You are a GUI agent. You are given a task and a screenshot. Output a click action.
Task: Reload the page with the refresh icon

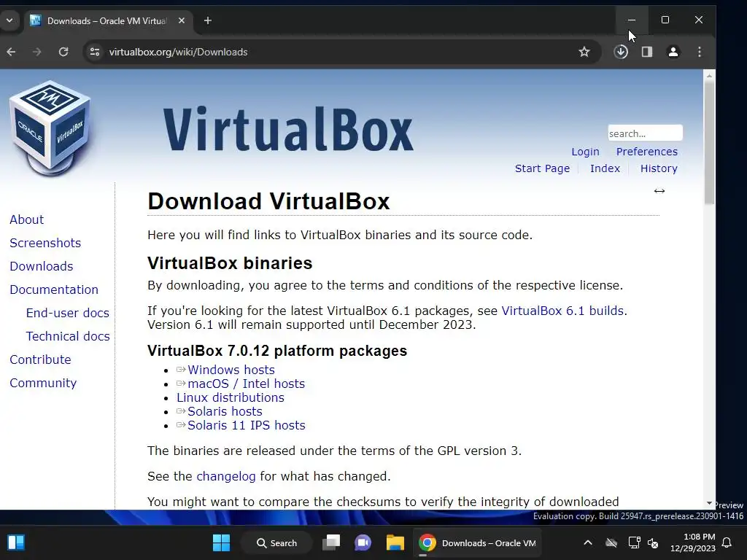63,52
